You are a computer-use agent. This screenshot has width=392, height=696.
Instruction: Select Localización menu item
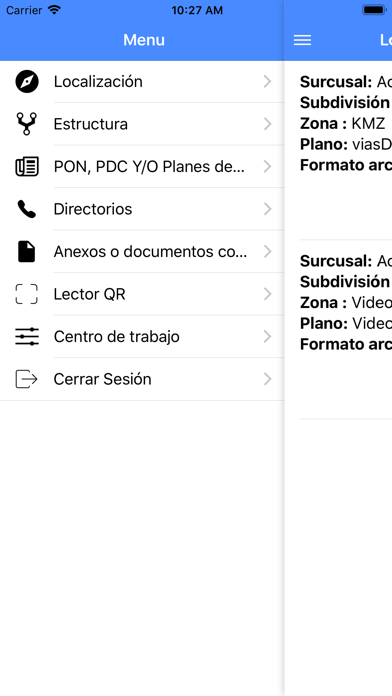[142, 82]
